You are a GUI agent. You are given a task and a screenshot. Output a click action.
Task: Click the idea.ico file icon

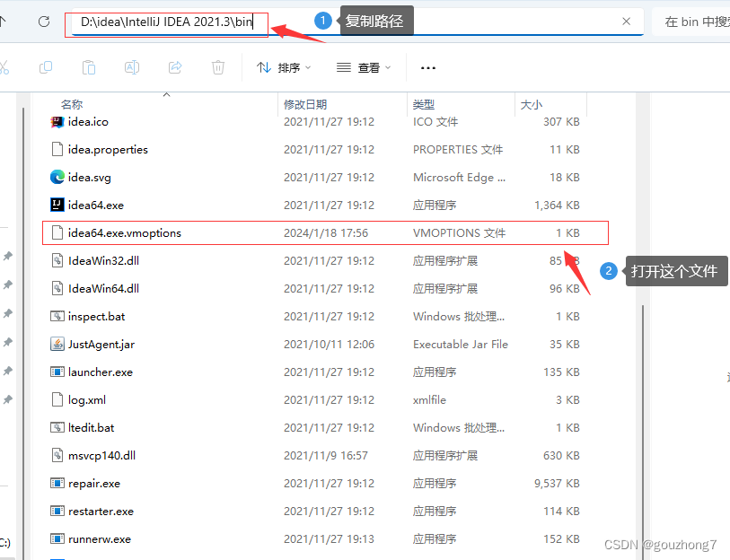(57, 122)
